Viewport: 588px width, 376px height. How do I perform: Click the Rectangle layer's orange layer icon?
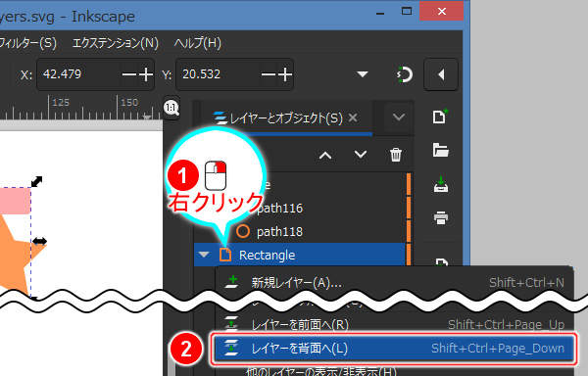click(225, 255)
